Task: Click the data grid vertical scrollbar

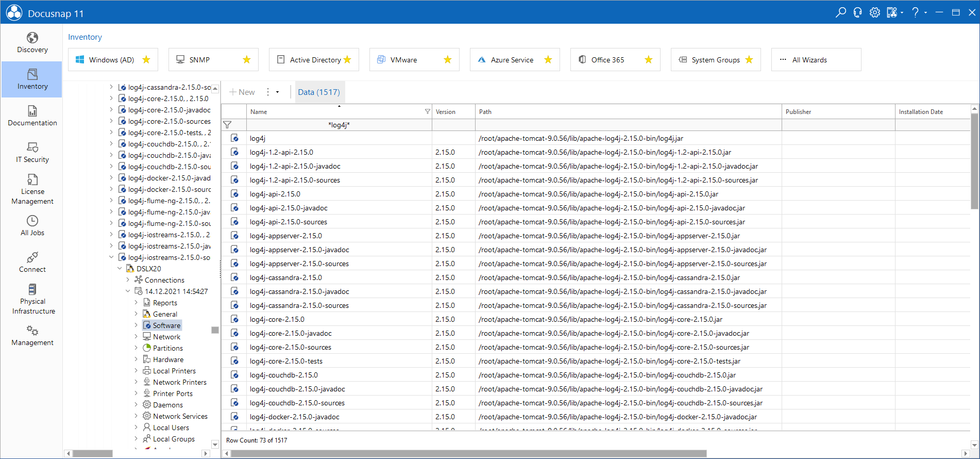Action: point(974,161)
